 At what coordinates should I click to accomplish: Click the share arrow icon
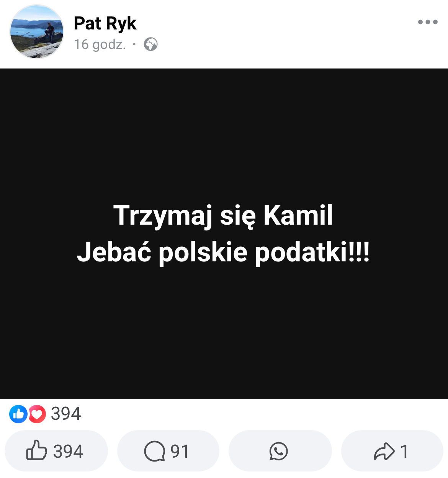384,451
